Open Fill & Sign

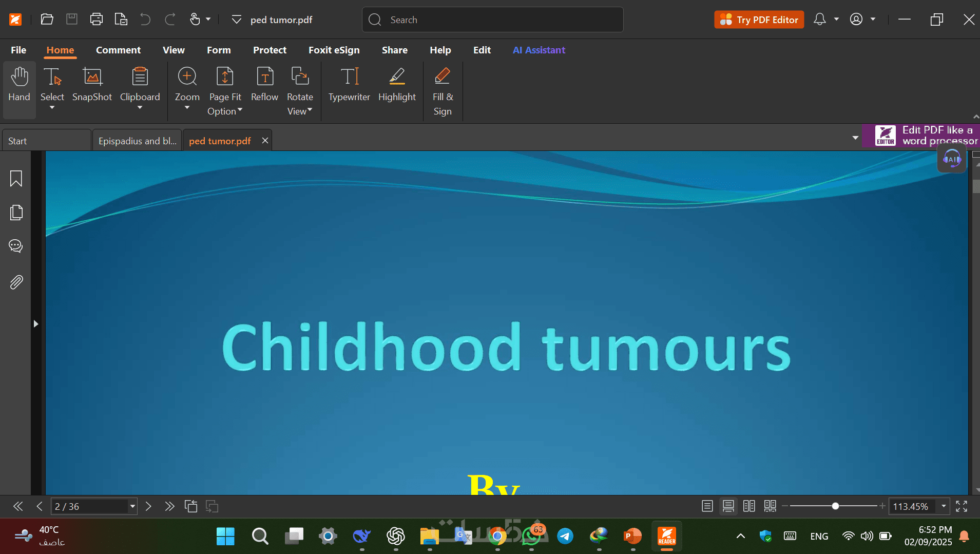(x=443, y=91)
